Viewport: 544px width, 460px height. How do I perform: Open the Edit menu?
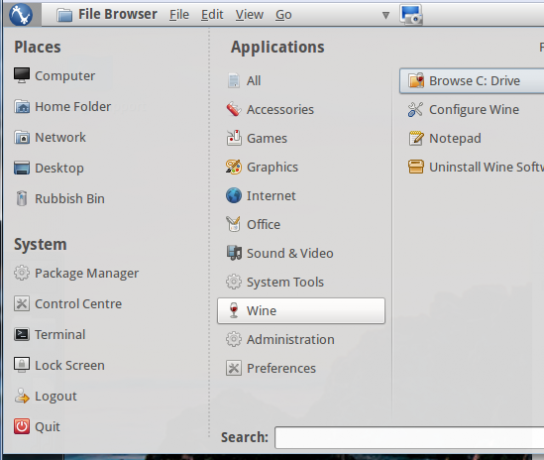tap(212, 15)
